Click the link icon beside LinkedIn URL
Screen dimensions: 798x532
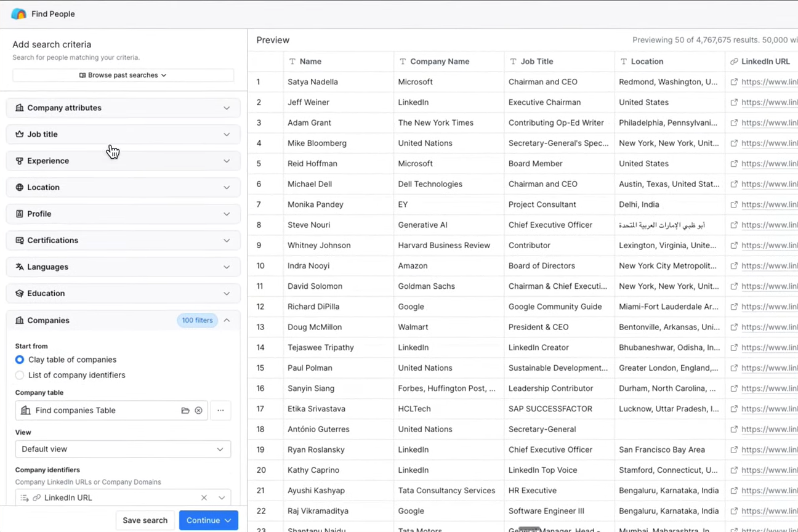[x=37, y=498]
